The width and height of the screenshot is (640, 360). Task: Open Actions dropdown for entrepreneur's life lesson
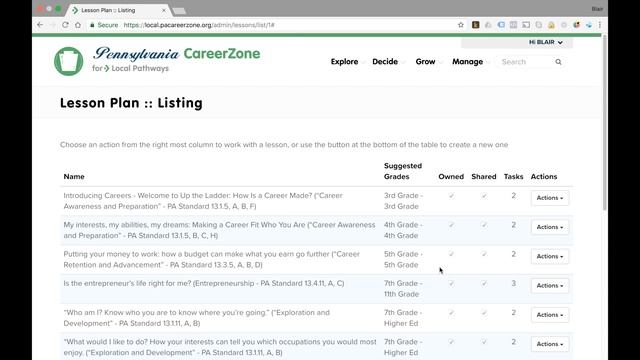[550, 286]
